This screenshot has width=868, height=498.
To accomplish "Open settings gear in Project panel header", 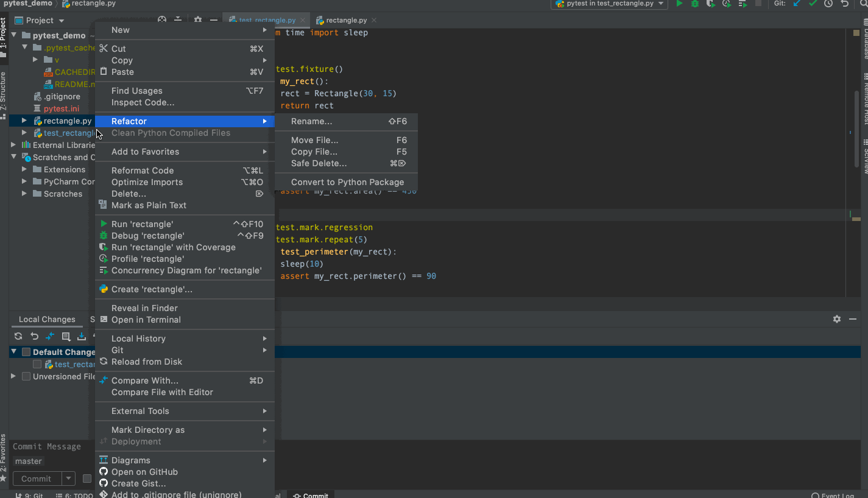I will (x=198, y=20).
